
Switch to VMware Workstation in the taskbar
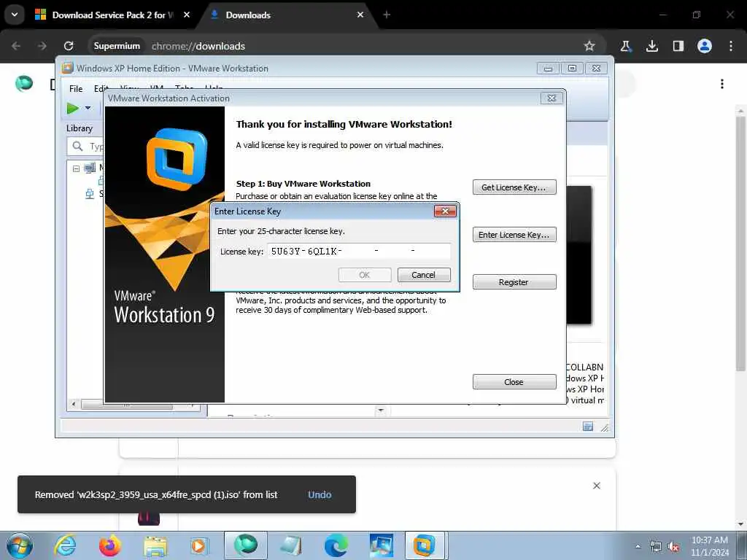pyautogui.click(x=425, y=545)
